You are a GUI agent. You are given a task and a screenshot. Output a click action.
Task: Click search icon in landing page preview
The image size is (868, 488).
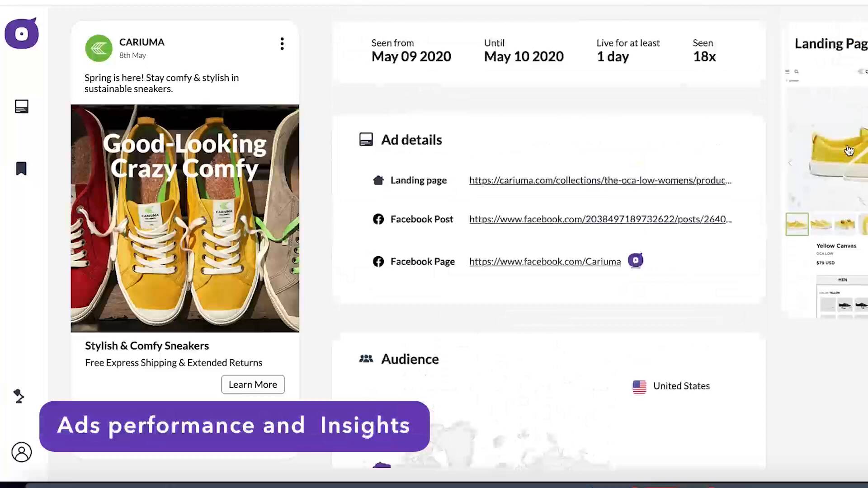click(797, 71)
